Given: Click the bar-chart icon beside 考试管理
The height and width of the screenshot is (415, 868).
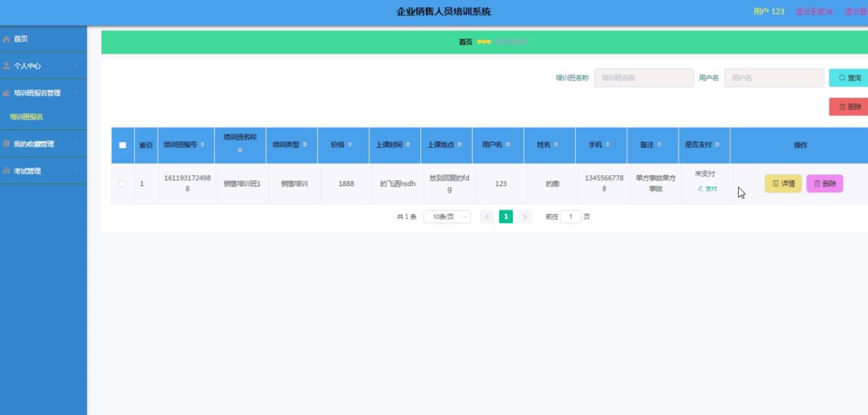Looking at the screenshot, I should click(x=6, y=170).
